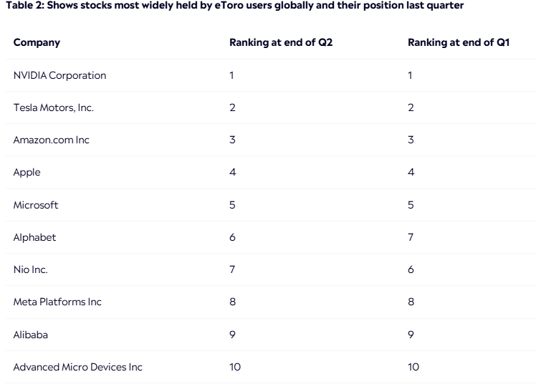Select NVIDIA's Q2 ranking value 1
The image size is (536, 392).
pos(231,75)
